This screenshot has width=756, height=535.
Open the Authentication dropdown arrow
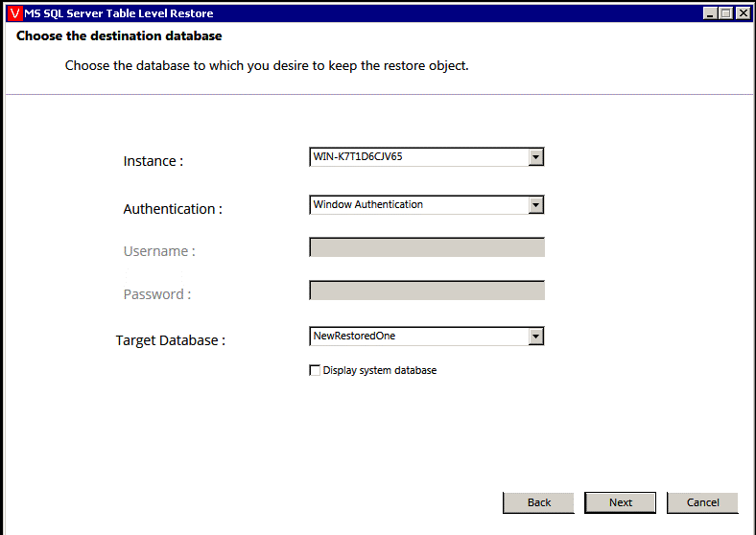pos(535,205)
